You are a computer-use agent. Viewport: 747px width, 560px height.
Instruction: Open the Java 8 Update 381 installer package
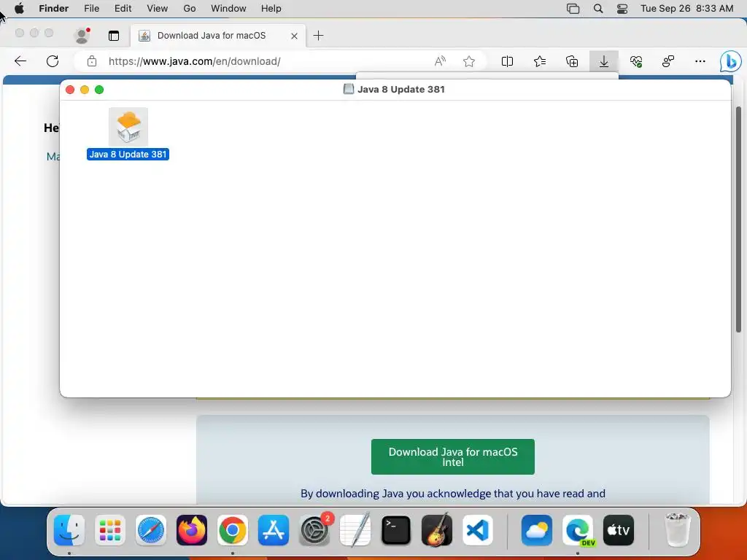(x=128, y=127)
